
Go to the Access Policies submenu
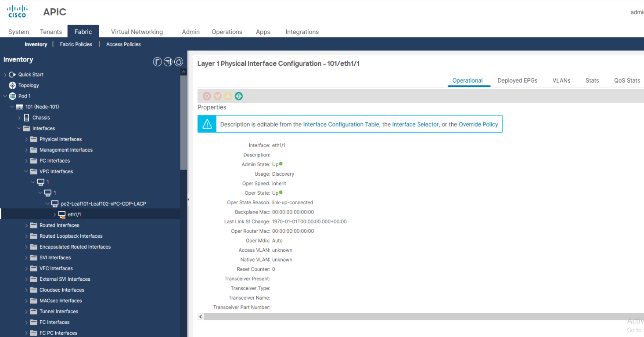[x=123, y=44]
